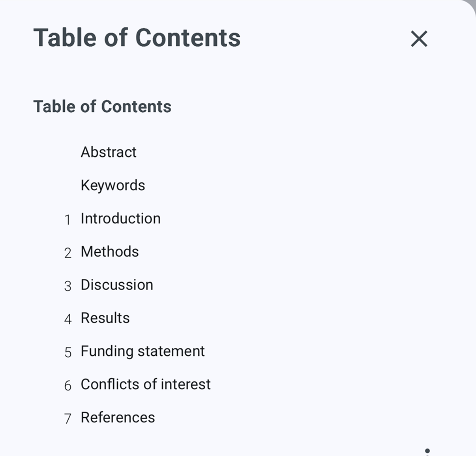Close the Table of Contents panel
Screen dimensions: 476x456
click(419, 39)
